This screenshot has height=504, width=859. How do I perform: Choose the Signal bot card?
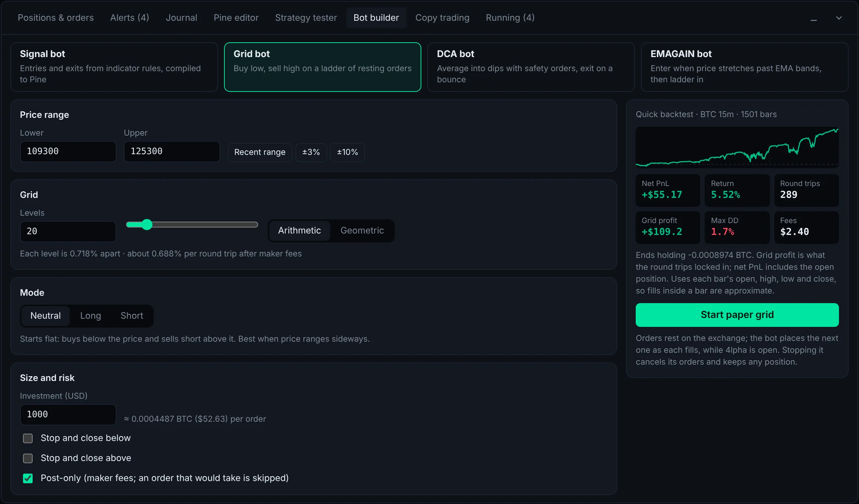coord(114,67)
